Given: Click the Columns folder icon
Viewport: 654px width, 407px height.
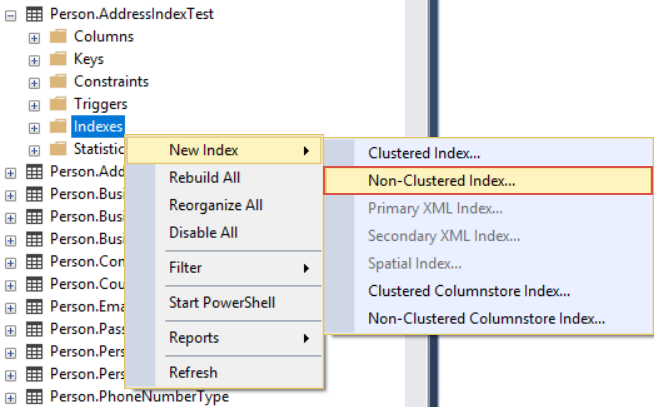Looking at the screenshot, I should pyautogui.click(x=58, y=36).
